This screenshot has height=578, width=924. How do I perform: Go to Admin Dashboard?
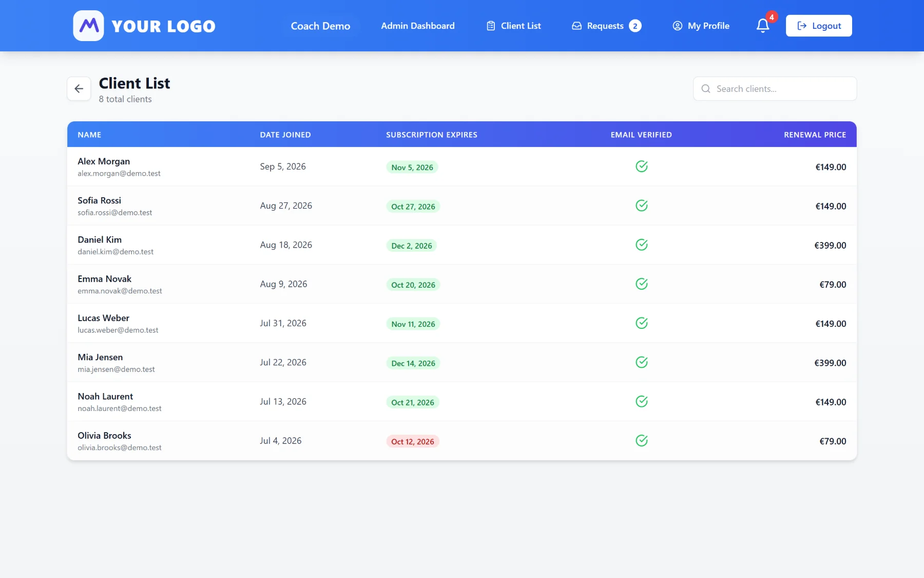pos(418,26)
